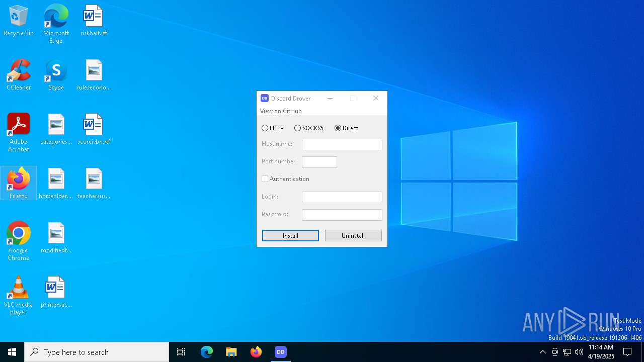Open the View on GitHub menu
Screen dimensions: 644x362
point(281,111)
